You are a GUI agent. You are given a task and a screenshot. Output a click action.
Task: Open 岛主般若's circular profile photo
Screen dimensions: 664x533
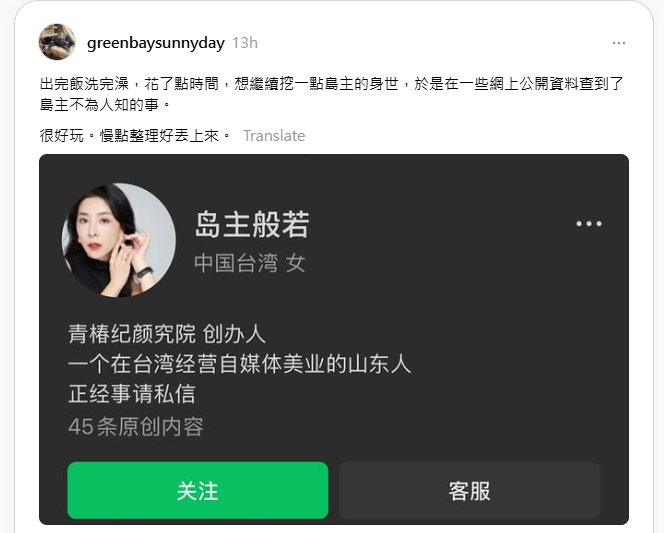[119, 240]
